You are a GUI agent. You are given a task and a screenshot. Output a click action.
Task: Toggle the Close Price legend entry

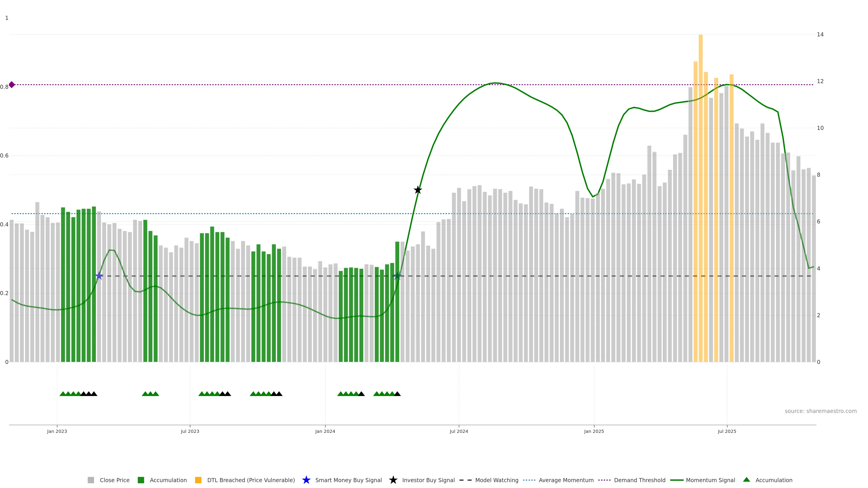click(x=108, y=480)
